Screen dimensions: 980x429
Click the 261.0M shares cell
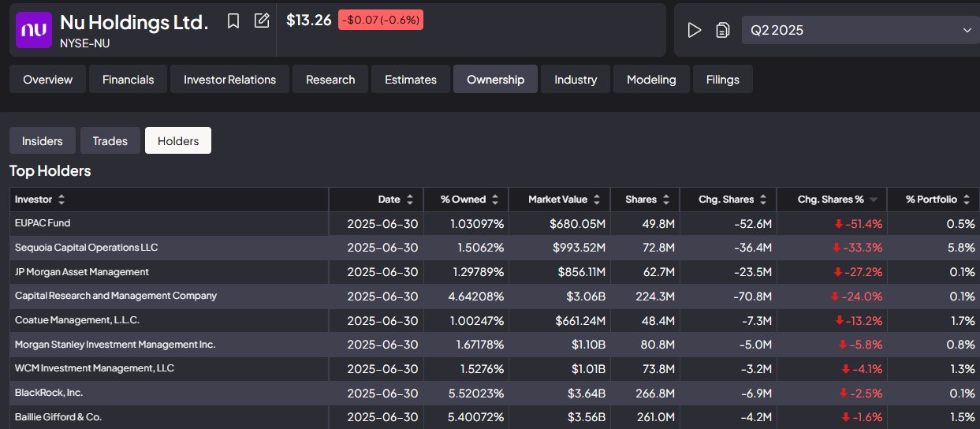click(654, 417)
